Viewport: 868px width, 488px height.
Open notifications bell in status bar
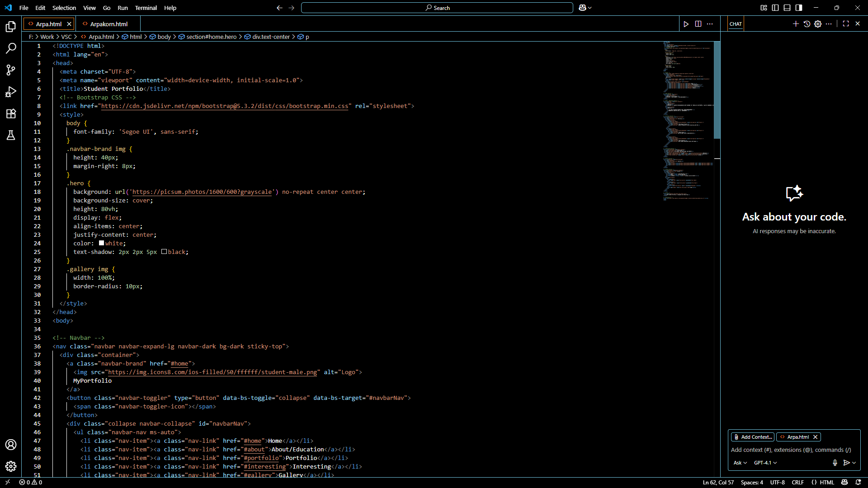pyautogui.click(x=858, y=482)
